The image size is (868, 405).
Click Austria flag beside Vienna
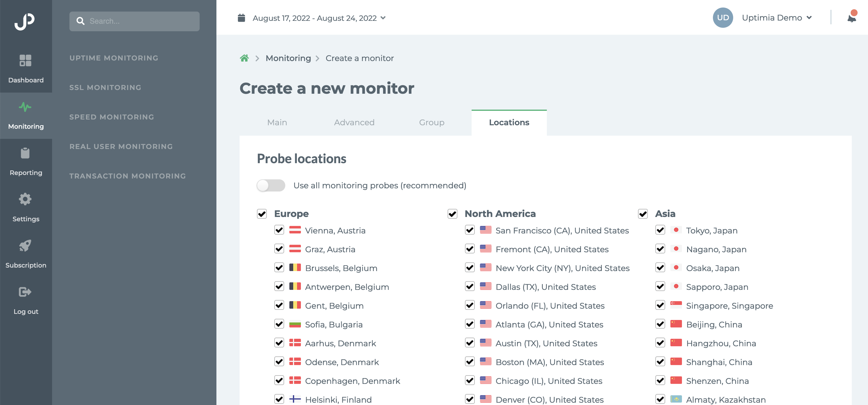[x=295, y=230]
